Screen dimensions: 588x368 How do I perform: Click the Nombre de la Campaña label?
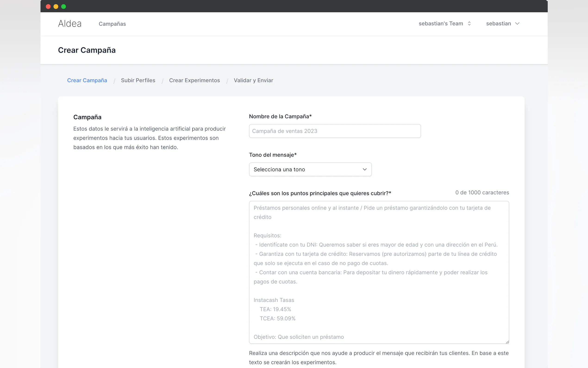(x=280, y=116)
